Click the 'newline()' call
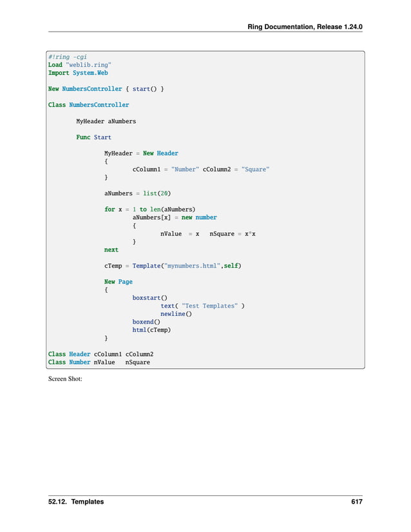The height and width of the screenshot is (532, 411). click(x=177, y=314)
